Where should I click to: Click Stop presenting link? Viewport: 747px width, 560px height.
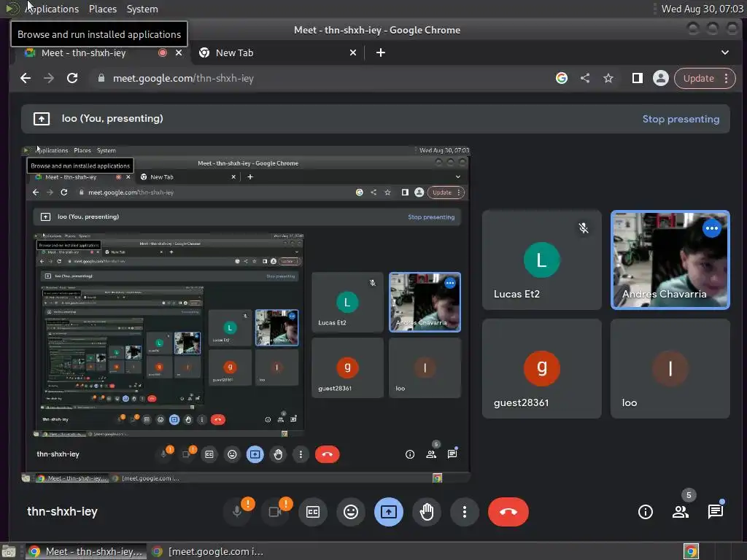(x=681, y=119)
